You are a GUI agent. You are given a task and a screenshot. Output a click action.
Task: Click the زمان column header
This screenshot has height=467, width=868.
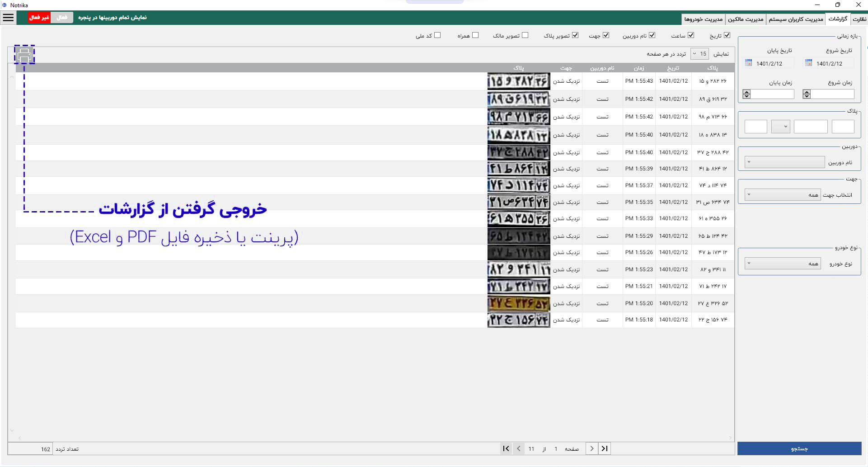pos(638,68)
